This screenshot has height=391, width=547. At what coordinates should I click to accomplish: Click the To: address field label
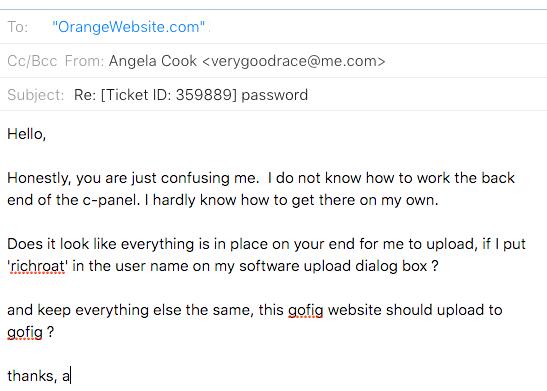click(x=17, y=27)
